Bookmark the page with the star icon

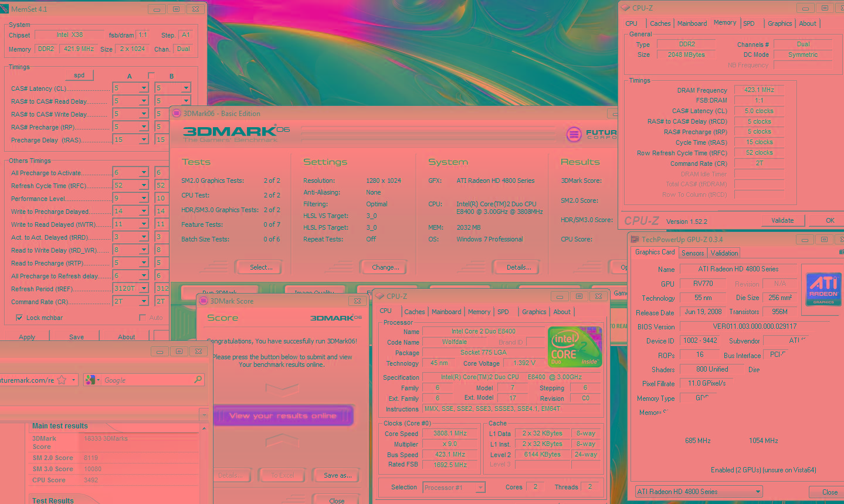tap(62, 380)
